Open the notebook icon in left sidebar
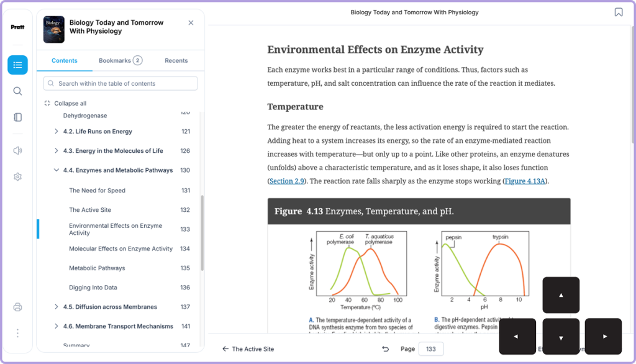636x364 pixels. 17,117
